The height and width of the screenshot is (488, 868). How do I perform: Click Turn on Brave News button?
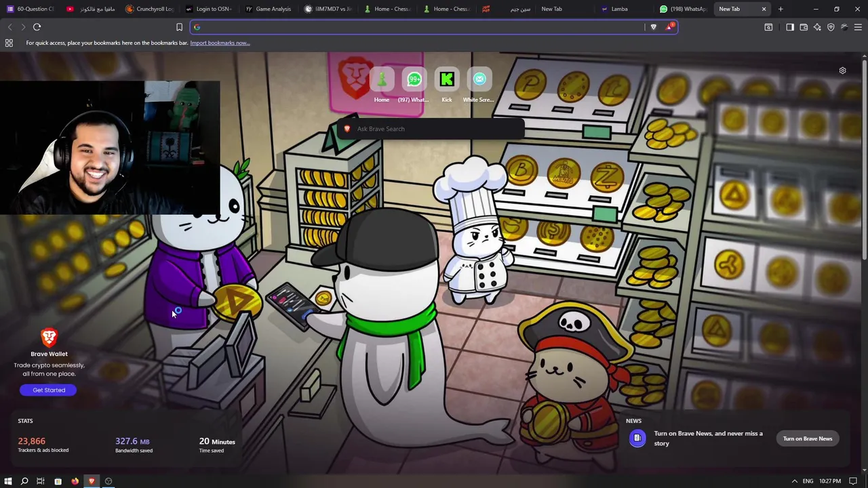click(x=808, y=439)
